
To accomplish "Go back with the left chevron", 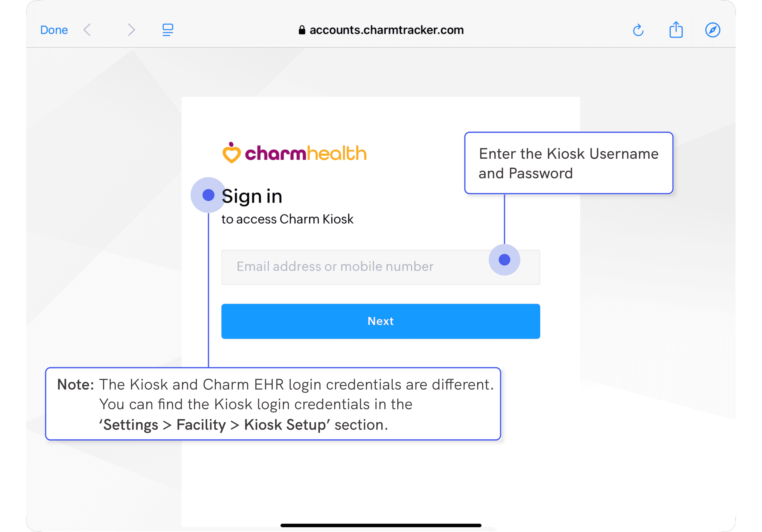I will tap(87, 30).
